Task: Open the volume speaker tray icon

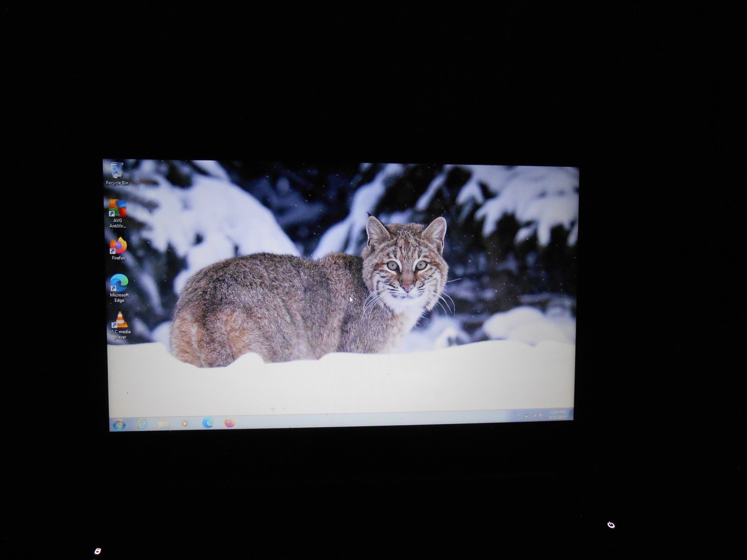Action: click(x=541, y=415)
